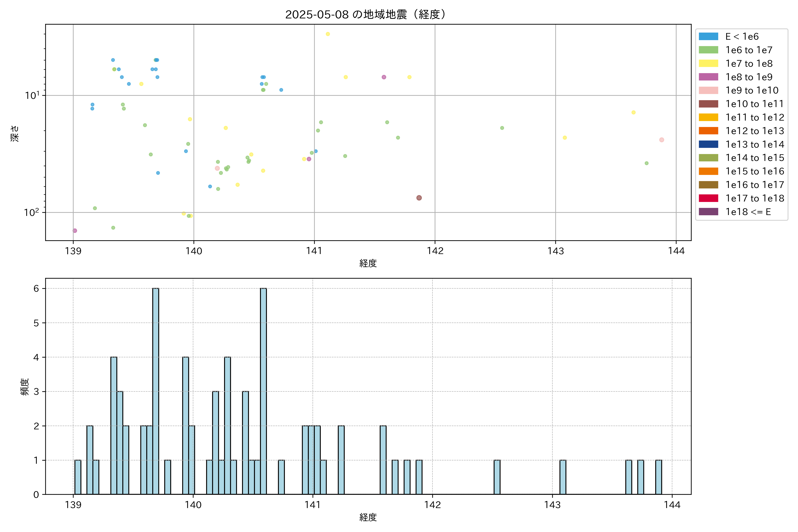798x532 pixels.
Task: Click the crimson 1e17 to 1e18 swatch
Action: 708,198
